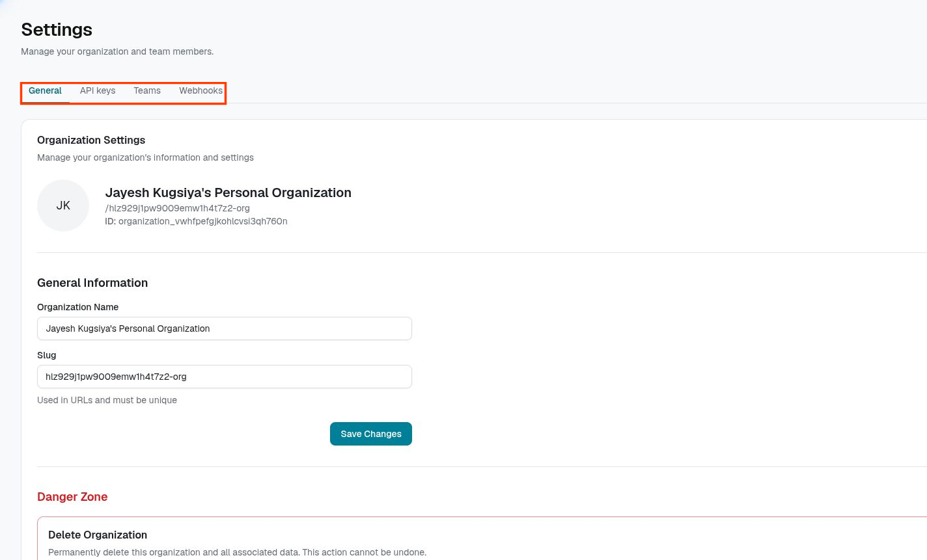Click 'Manage your organization and team members' subtitle
The height and width of the screenshot is (560, 927).
(117, 51)
